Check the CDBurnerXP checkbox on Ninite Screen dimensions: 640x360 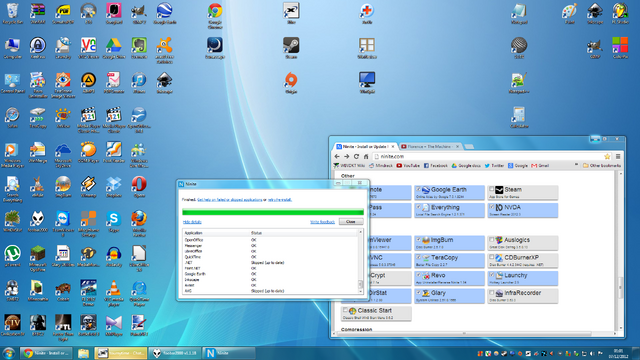point(491,257)
